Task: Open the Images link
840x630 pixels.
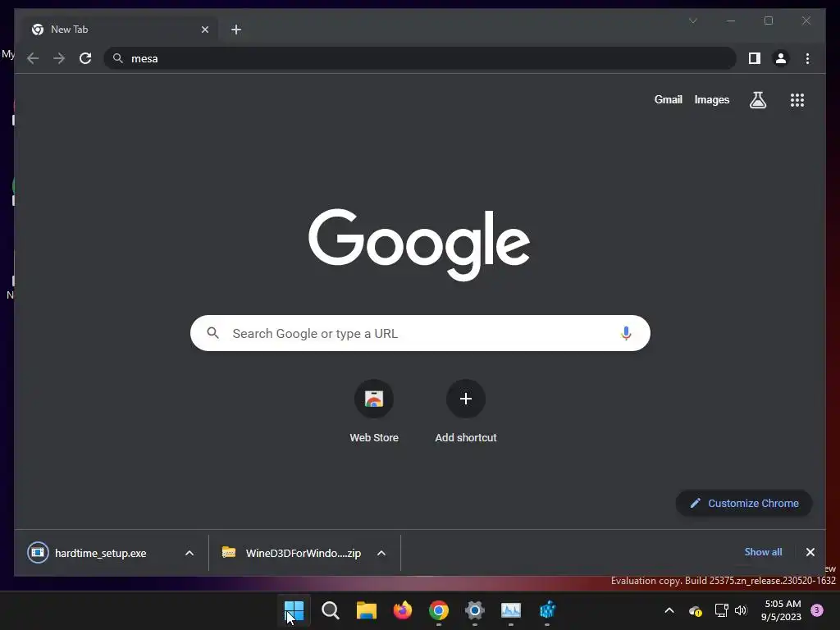Action: point(711,99)
